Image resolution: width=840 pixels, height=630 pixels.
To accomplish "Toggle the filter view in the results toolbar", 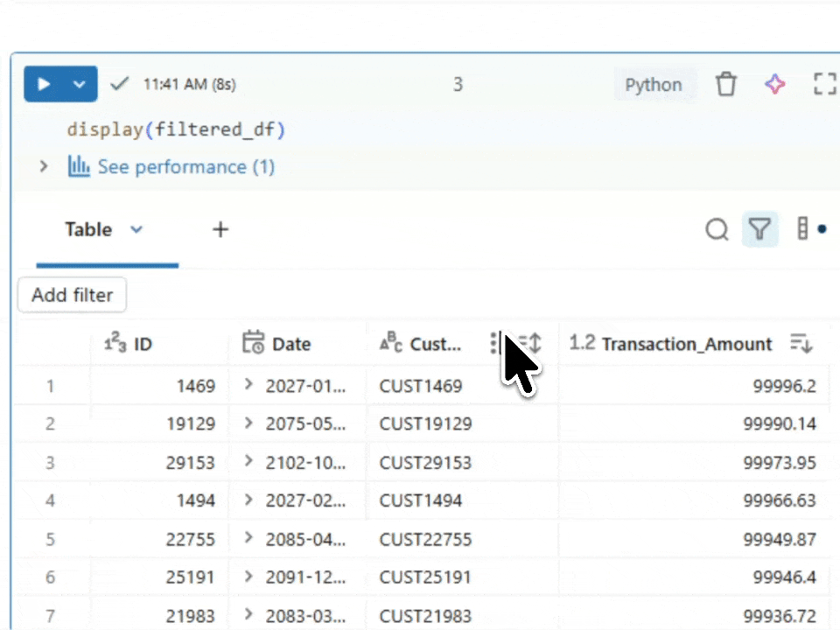I will [x=759, y=229].
